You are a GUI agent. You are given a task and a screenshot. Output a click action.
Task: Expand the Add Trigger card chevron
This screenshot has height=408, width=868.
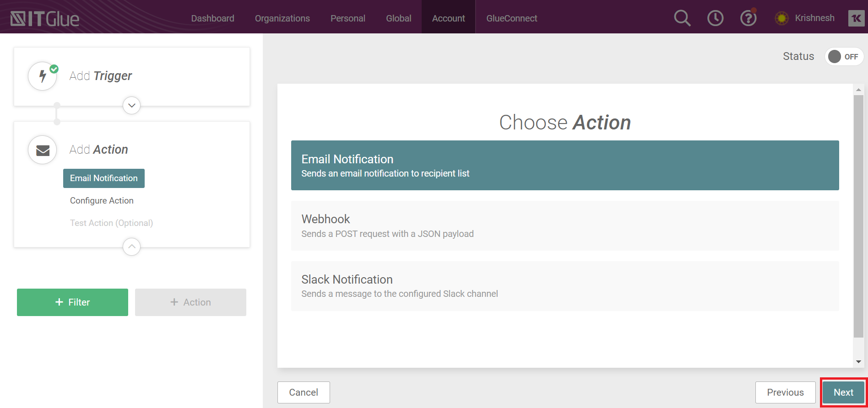point(131,106)
